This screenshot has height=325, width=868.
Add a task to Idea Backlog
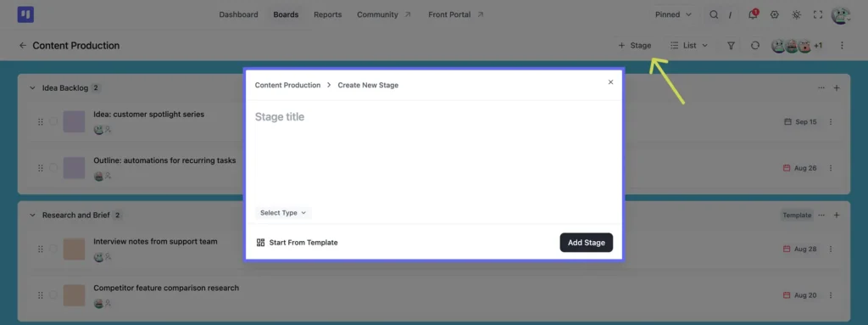point(837,87)
